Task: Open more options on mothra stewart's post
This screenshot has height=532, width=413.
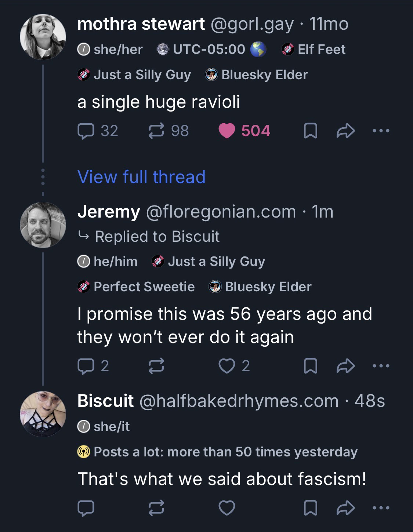Action: (x=381, y=131)
